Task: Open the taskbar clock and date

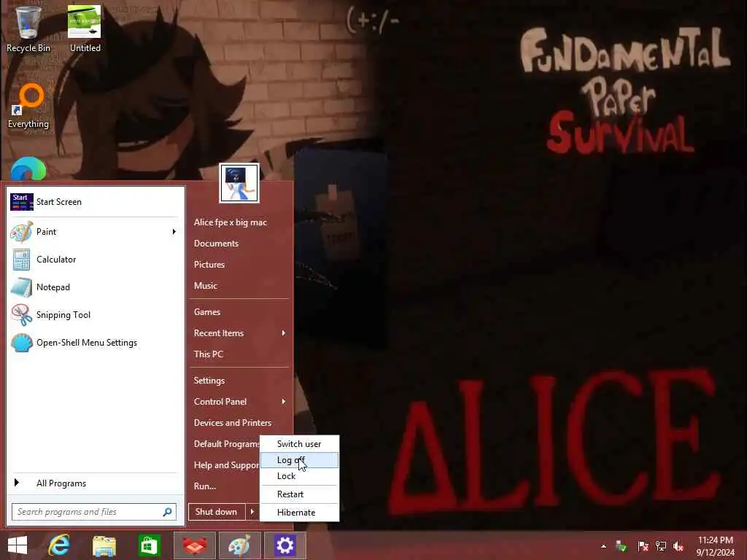Action: tap(715, 546)
